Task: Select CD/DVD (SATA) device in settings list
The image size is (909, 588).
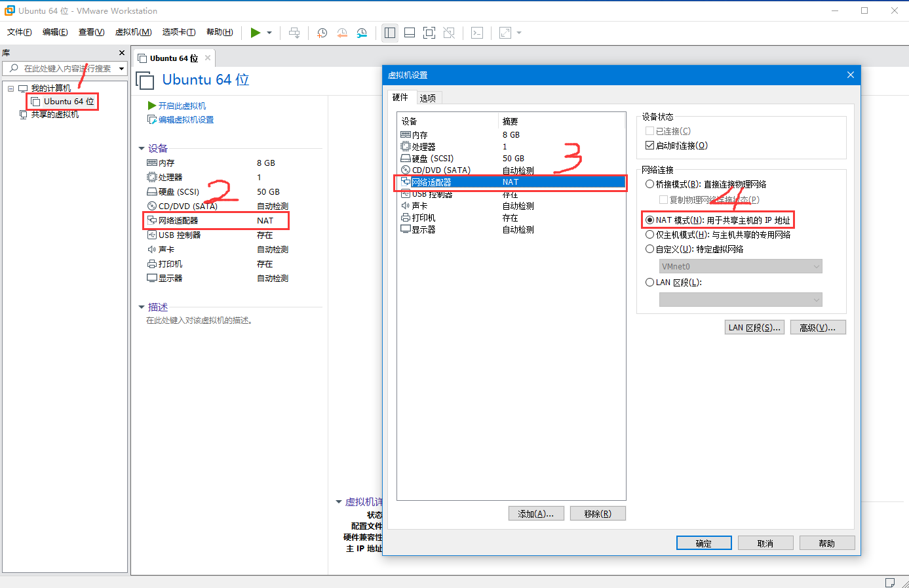Action: point(511,170)
